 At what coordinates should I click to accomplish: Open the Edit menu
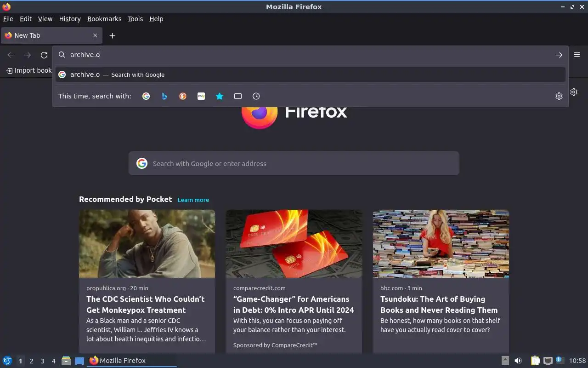pos(26,19)
